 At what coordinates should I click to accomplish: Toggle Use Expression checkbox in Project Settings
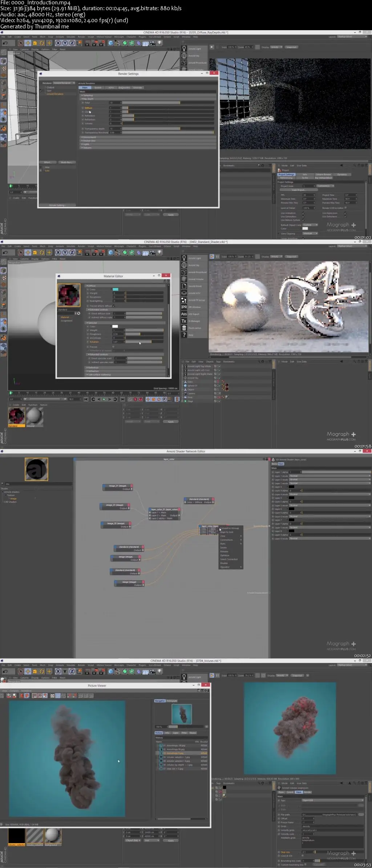click(345, 213)
